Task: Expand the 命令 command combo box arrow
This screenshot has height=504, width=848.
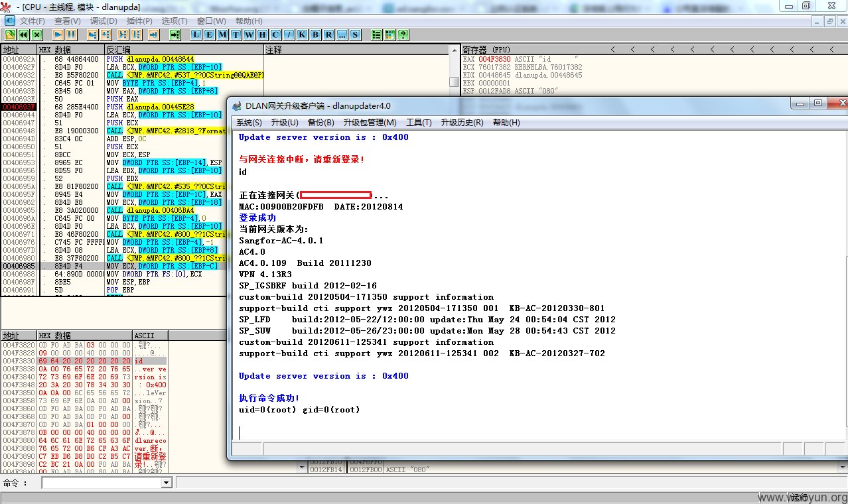Action: coord(166,483)
